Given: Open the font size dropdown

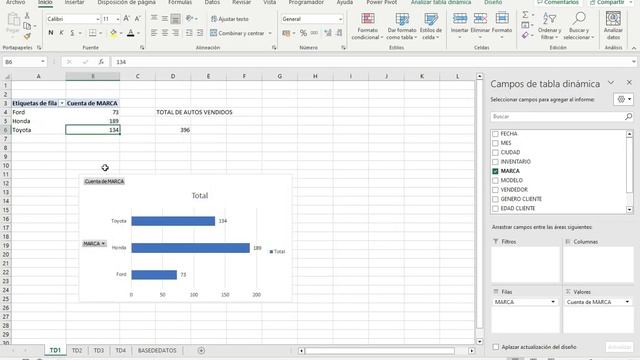Looking at the screenshot, I should pos(118,19).
